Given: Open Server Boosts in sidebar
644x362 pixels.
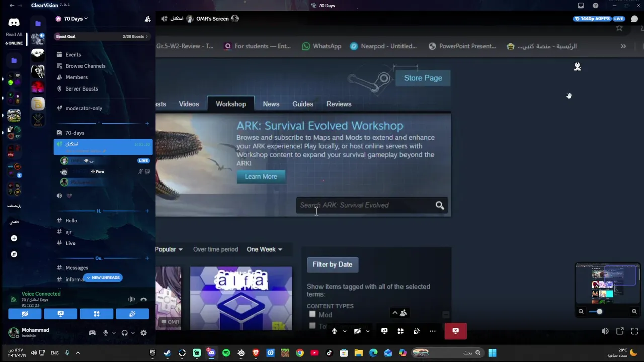Looking at the screenshot, I should (x=82, y=88).
